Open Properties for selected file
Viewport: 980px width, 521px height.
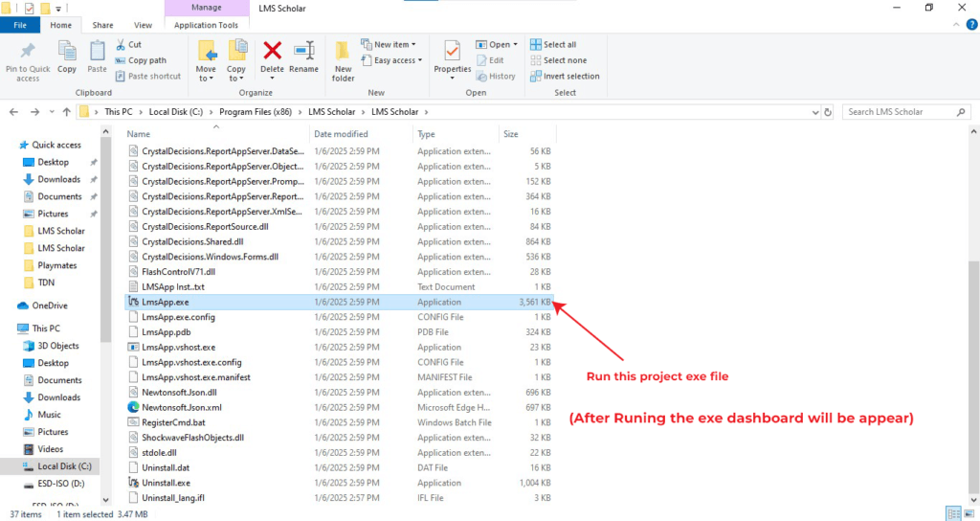tap(453, 60)
